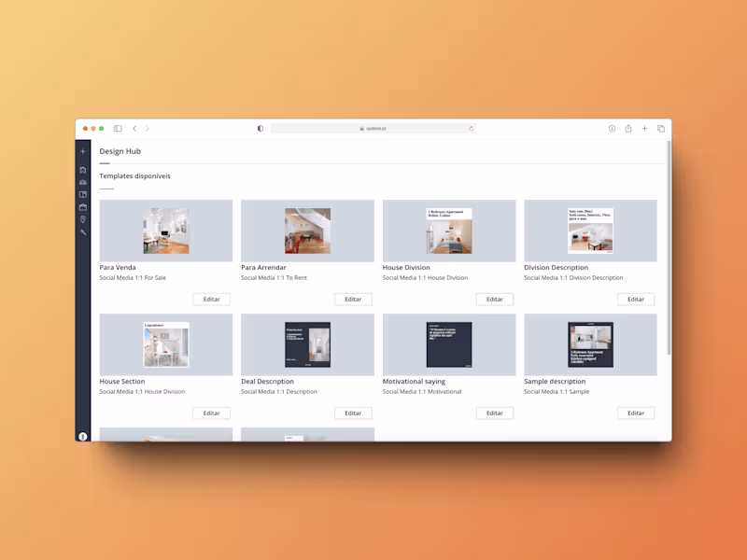Click 'Social Media 1:1 To Rent' subtitle
747x560 pixels.
[274, 277]
